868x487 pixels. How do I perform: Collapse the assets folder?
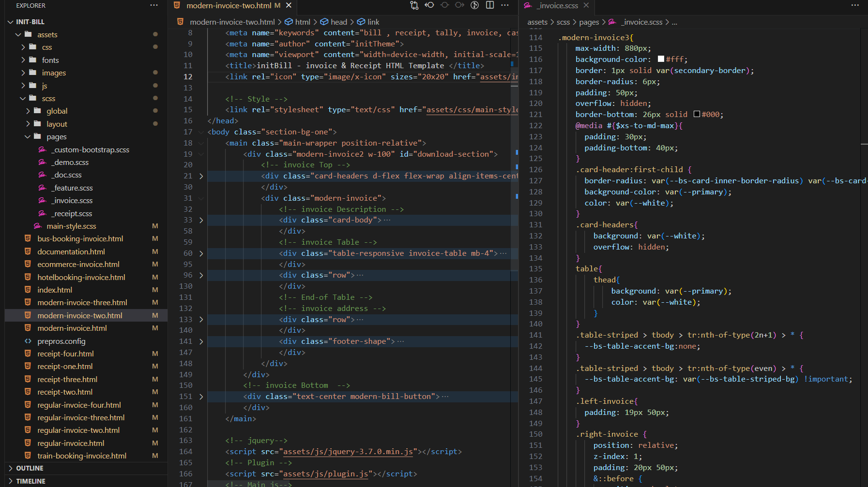(18, 34)
